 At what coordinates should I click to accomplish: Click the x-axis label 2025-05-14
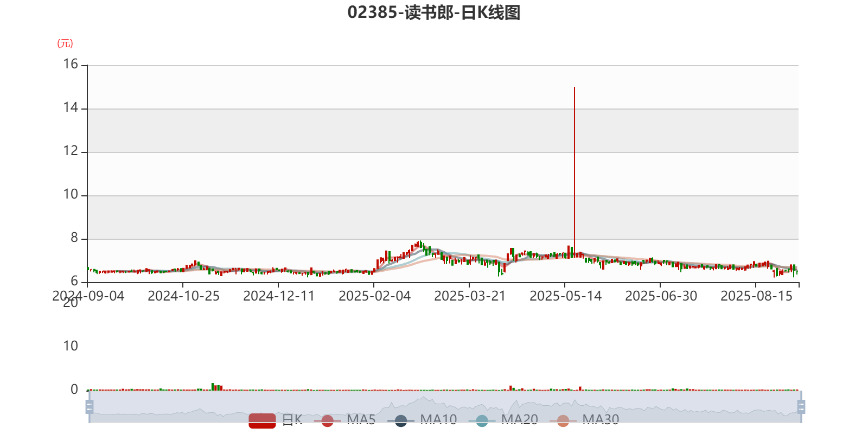565,296
